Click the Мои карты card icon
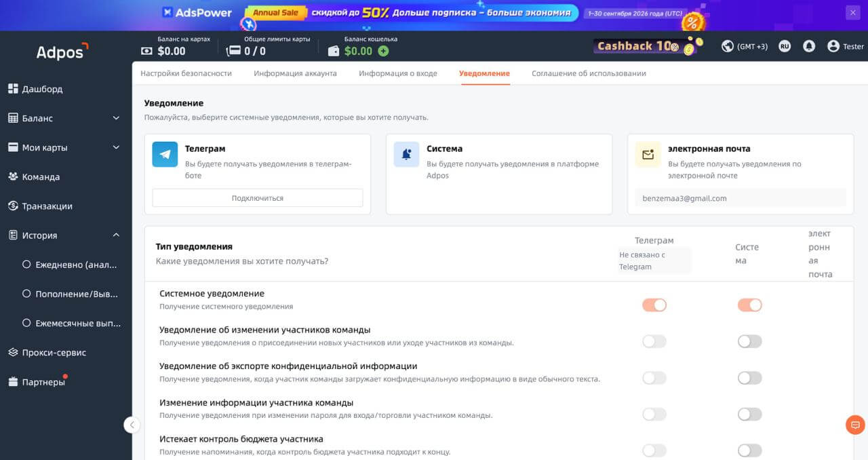868x460 pixels. [13, 147]
